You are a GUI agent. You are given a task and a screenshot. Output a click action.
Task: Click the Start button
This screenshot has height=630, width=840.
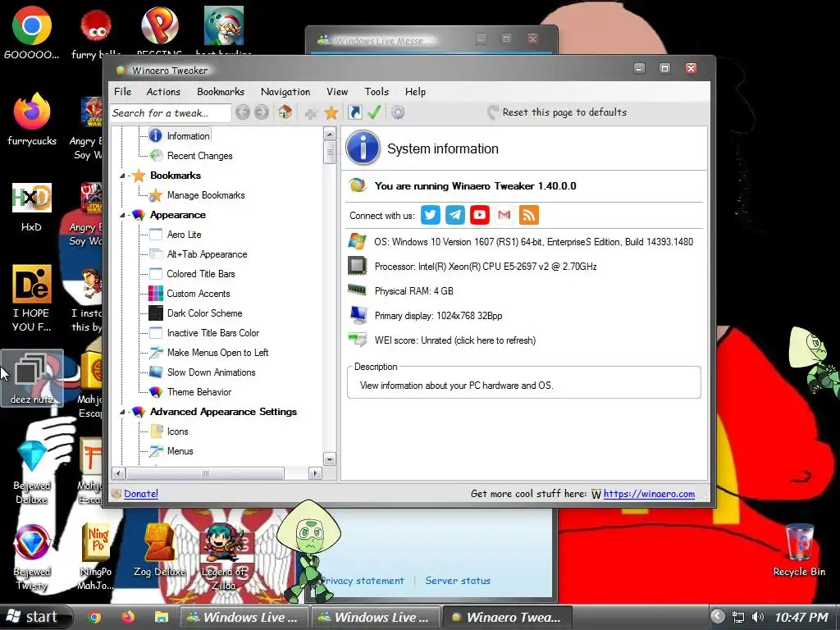click(35, 617)
